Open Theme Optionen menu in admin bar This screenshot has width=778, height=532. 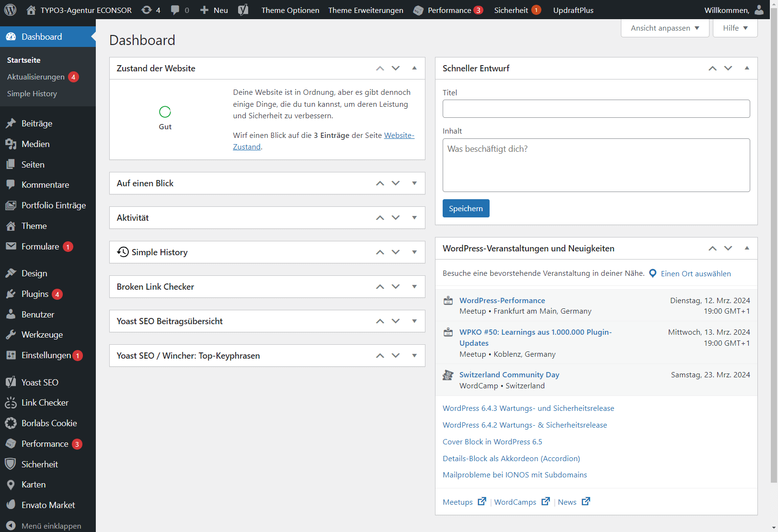(290, 10)
